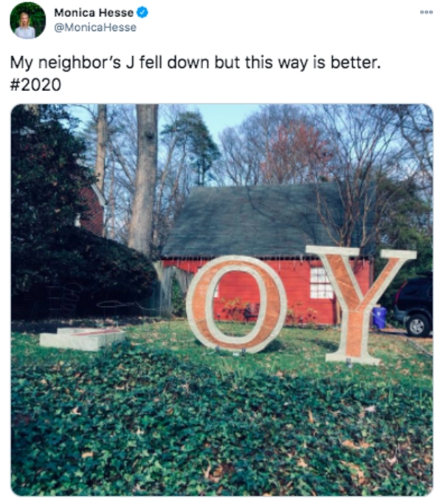This screenshot has width=443, height=504.
Task: Click the blue verified badge
Action: coord(142,13)
